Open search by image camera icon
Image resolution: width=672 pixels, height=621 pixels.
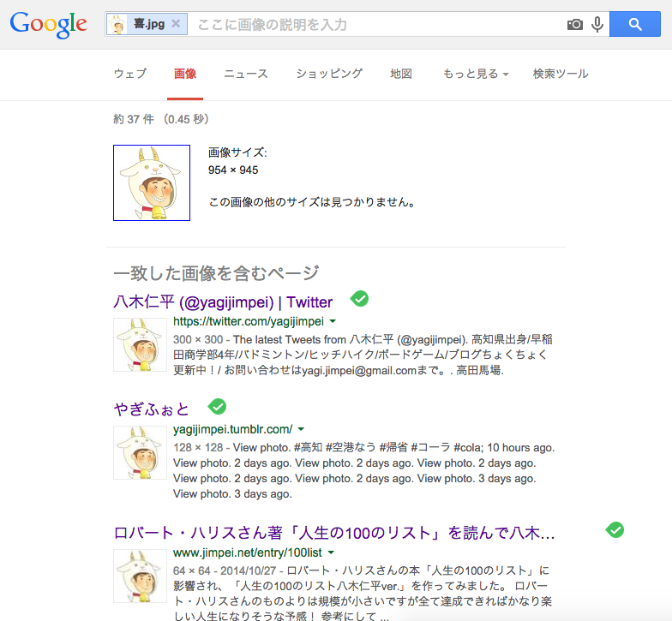click(x=574, y=24)
